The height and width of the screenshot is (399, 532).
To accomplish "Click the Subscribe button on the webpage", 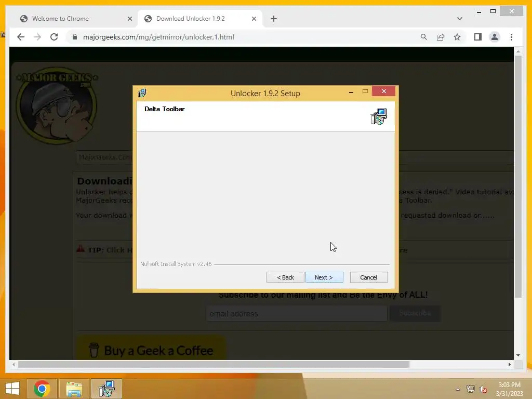I will (x=415, y=313).
